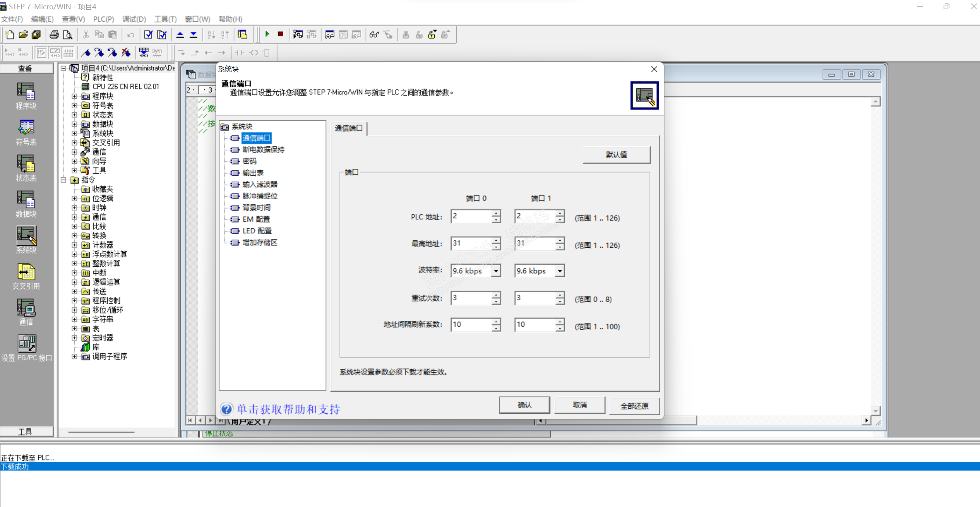Open the 调试(D) menu

tap(134, 19)
